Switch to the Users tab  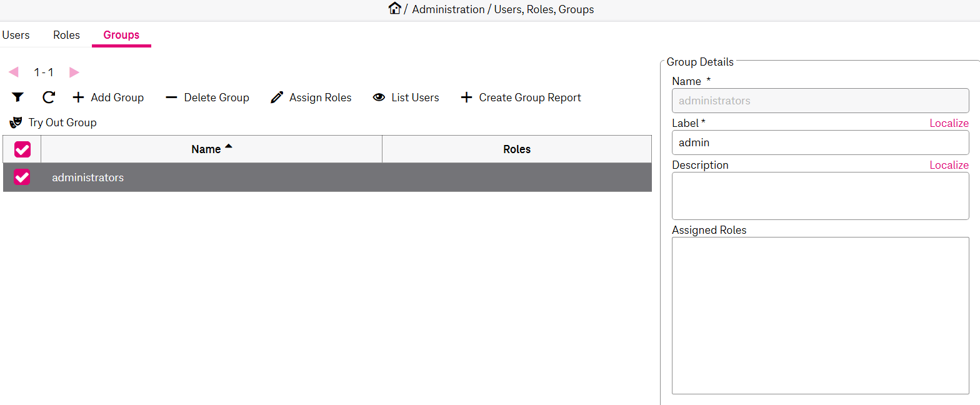(16, 35)
